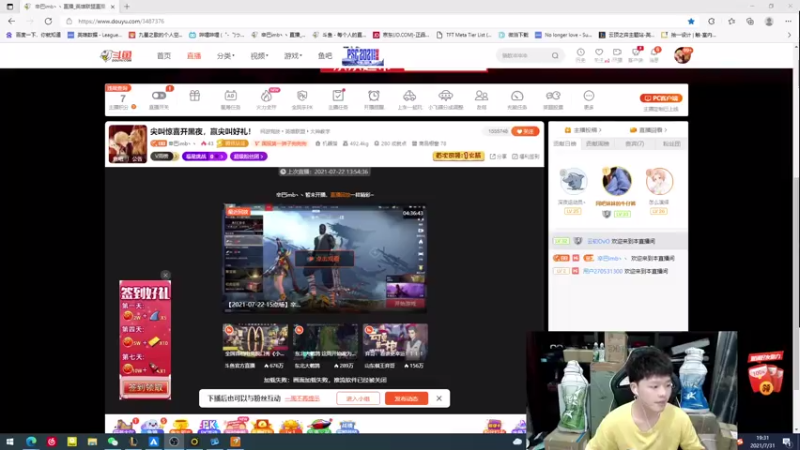Open the Windows Start menu
This screenshot has width=800, height=450.
pyautogui.click(x=9, y=442)
